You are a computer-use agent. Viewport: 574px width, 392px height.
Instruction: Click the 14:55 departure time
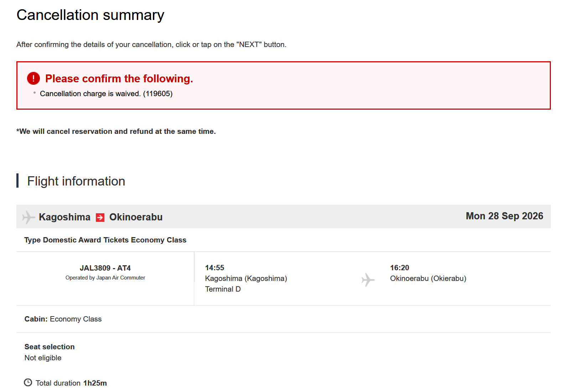point(214,268)
